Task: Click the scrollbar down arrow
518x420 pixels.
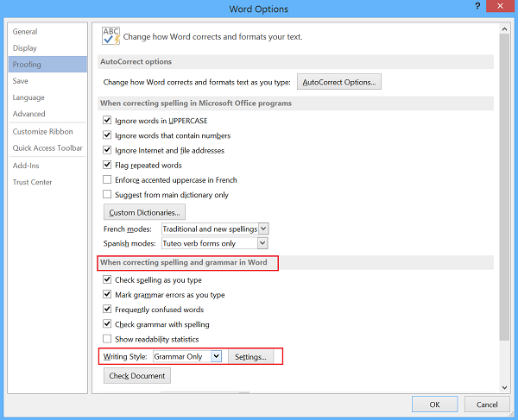Action: (x=504, y=388)
